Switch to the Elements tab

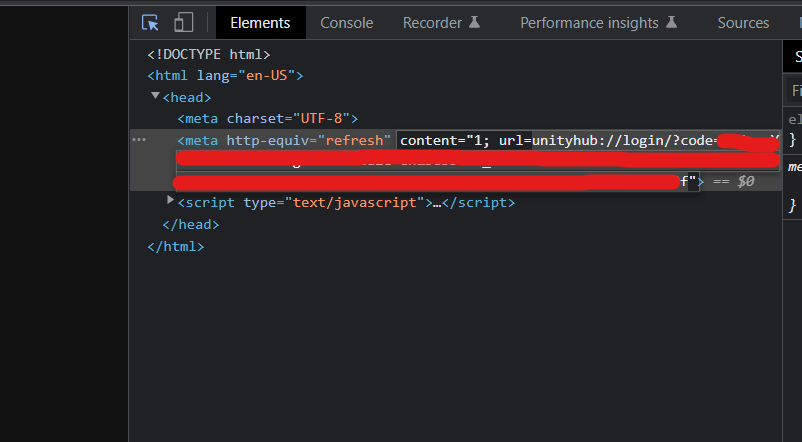[260, 23]
